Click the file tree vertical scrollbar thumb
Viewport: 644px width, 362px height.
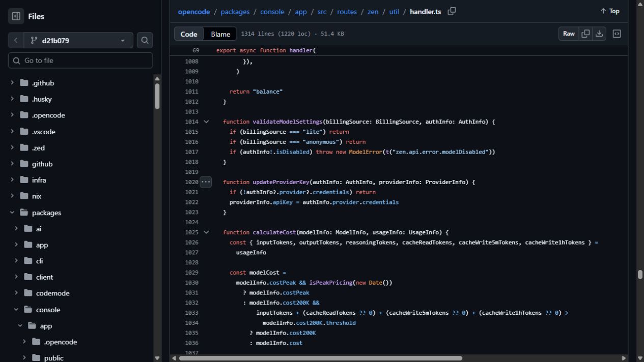click(x=157, y=96)
